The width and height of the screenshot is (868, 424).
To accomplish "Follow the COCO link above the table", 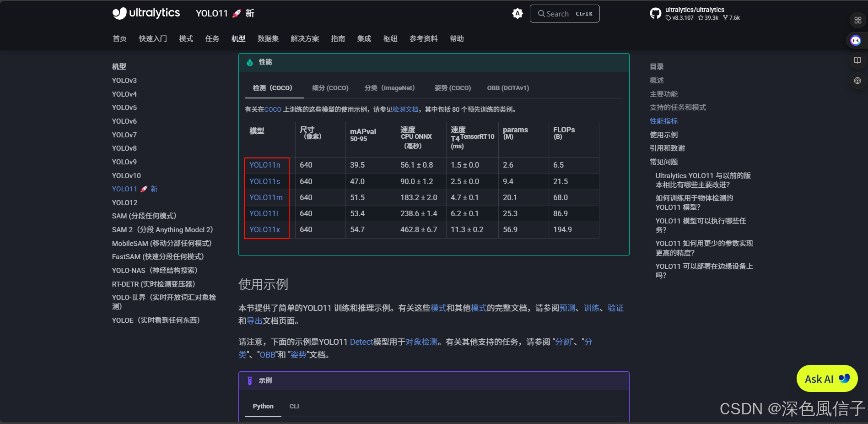I will tap(273, 109).
